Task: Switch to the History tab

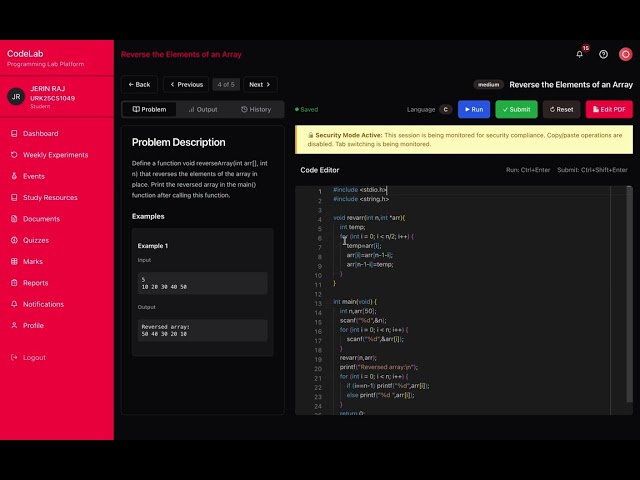Action: coord(256,109)
